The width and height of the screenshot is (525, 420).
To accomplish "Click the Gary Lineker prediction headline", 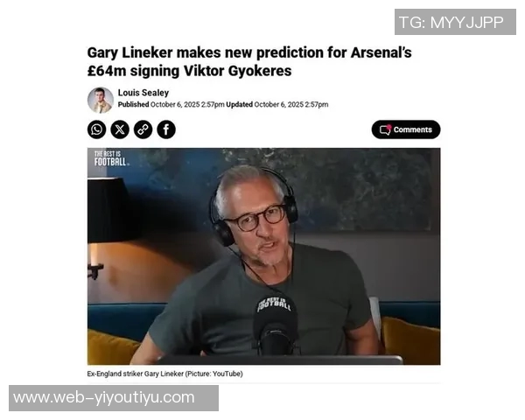I will (249, 61).
